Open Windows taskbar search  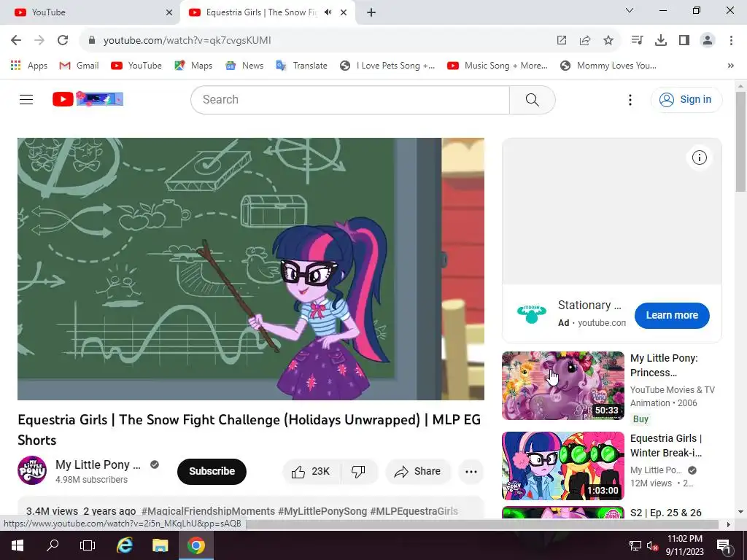[53, 545]
